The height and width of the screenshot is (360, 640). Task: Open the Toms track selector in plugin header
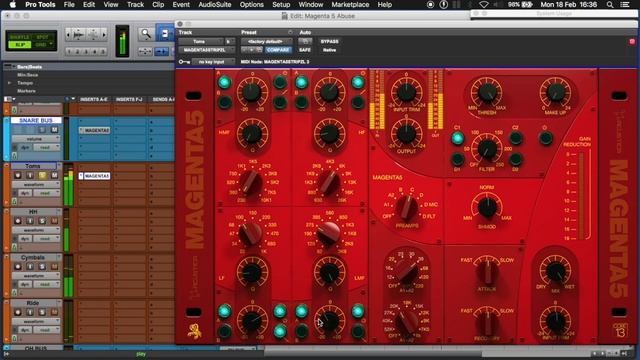[201, 41]
